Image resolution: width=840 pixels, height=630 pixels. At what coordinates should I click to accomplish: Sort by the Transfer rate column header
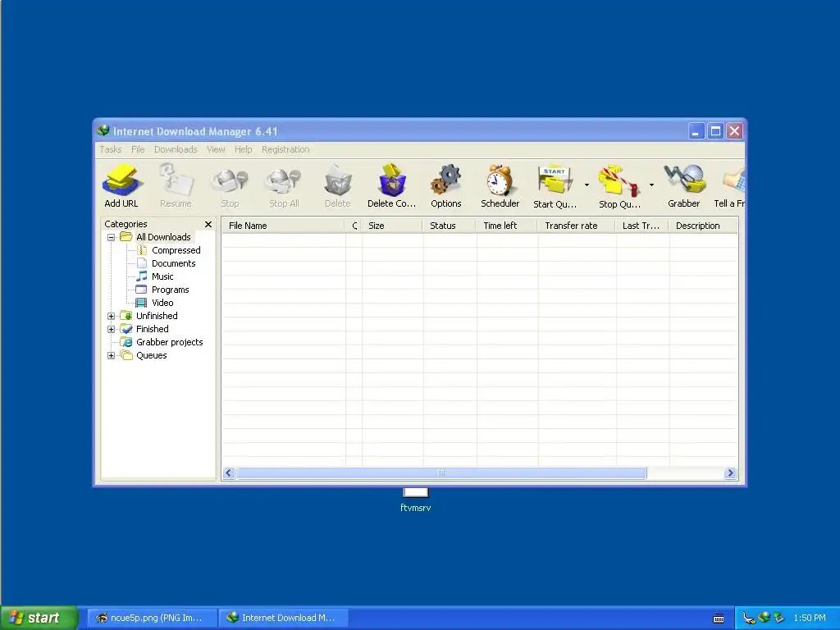[577, 226]
